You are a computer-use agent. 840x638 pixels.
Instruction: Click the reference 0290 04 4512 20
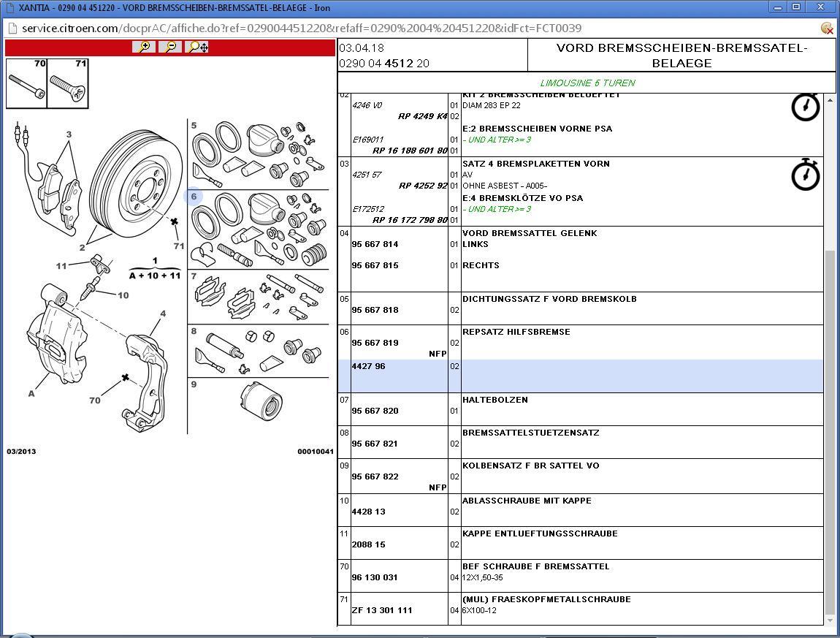[384, 64]
